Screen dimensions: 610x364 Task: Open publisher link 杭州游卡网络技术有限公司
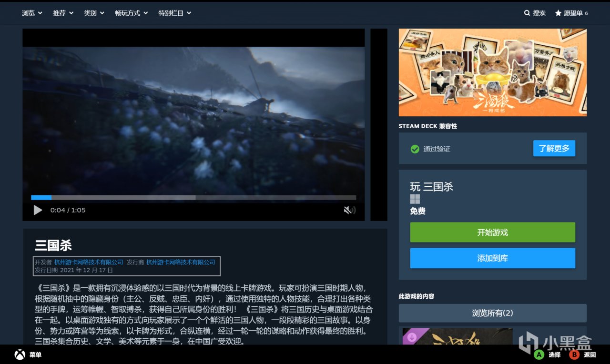click(x=181, y=262)
